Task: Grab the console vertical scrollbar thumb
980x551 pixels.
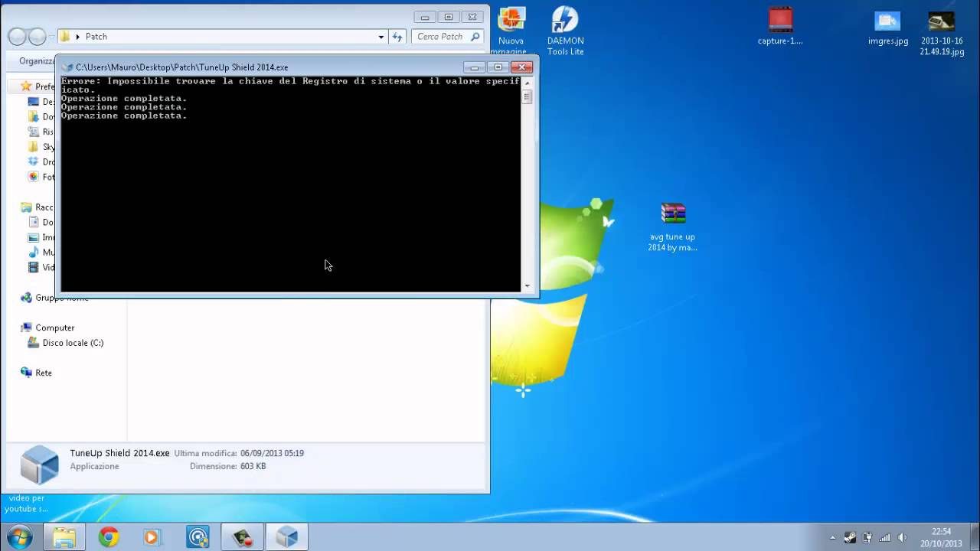Action: pyautogui.click(x=527, y=97)
